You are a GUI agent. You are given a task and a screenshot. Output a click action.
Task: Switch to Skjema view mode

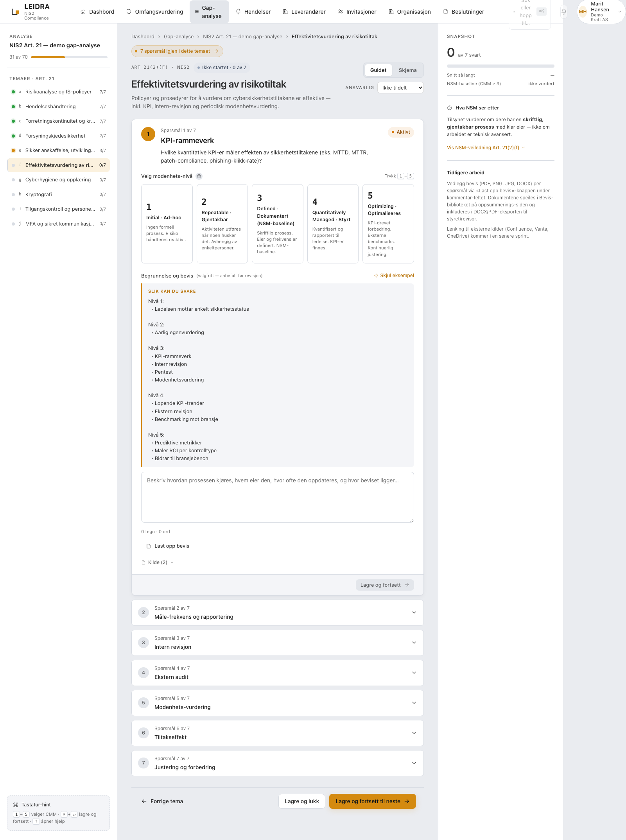(x=407, y=70)
